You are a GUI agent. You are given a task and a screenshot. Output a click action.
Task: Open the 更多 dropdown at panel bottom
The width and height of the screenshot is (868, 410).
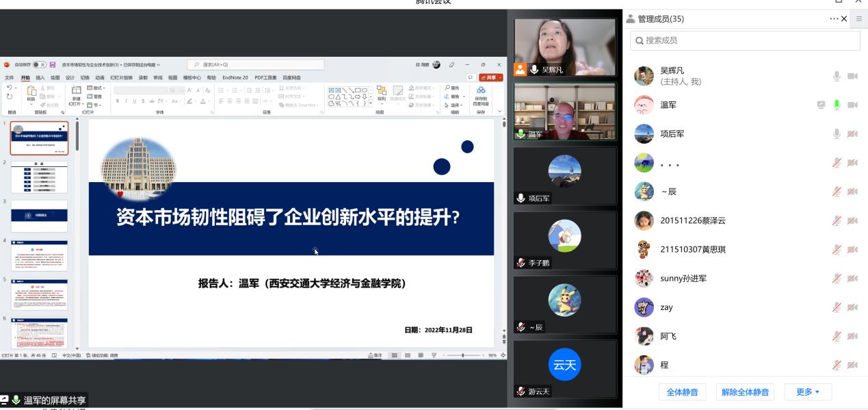tap(808, 392)
